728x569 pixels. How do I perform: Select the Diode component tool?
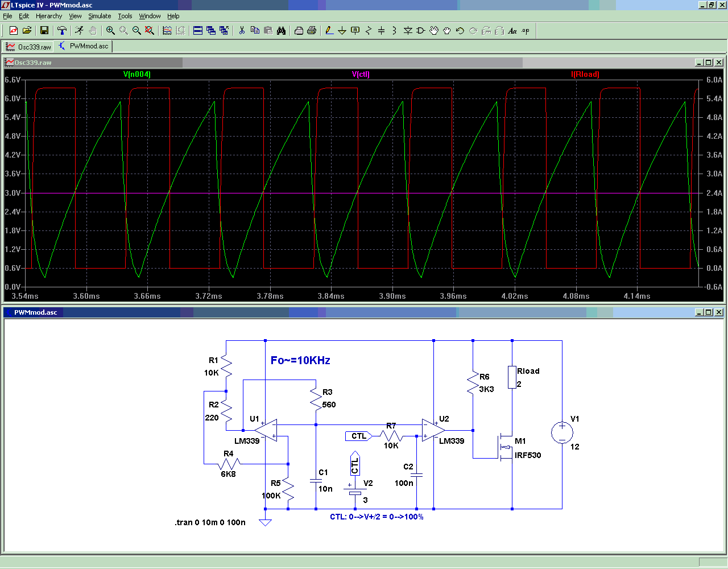408,31
